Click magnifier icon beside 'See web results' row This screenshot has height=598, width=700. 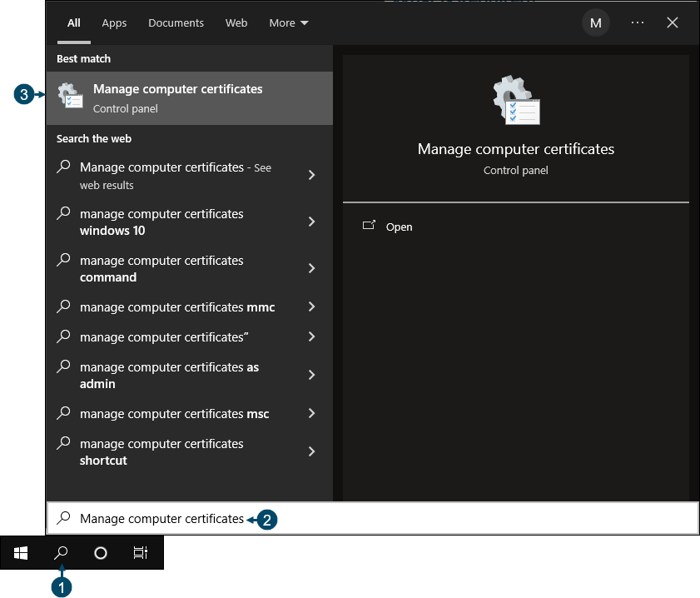[x=63, y=167]
